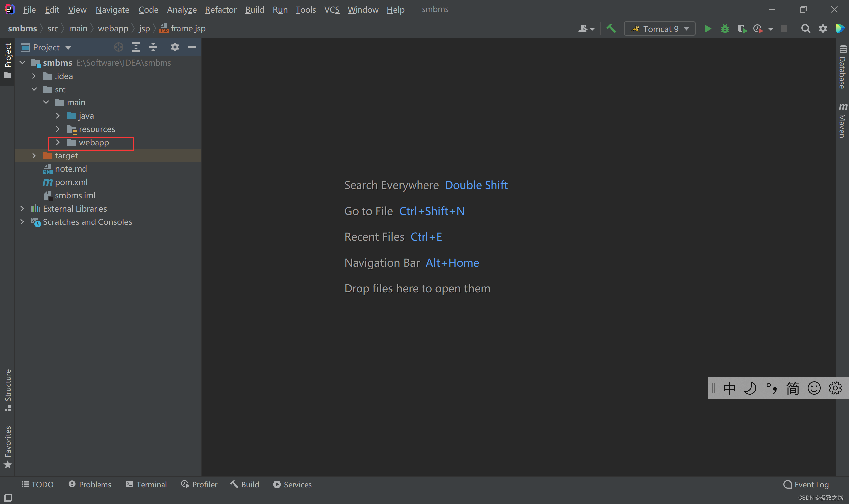849x504 pixels.
Task: Open the Build tool window
Action: coord(245,485)
